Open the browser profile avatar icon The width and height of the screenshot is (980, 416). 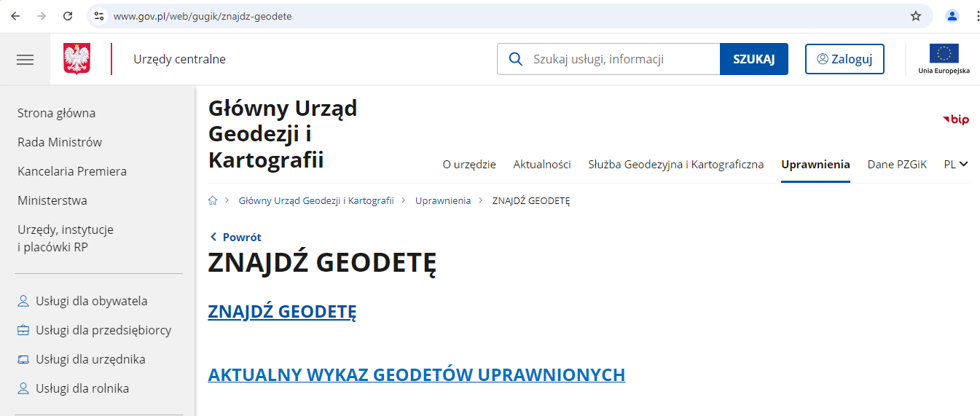tap(952, 16)
